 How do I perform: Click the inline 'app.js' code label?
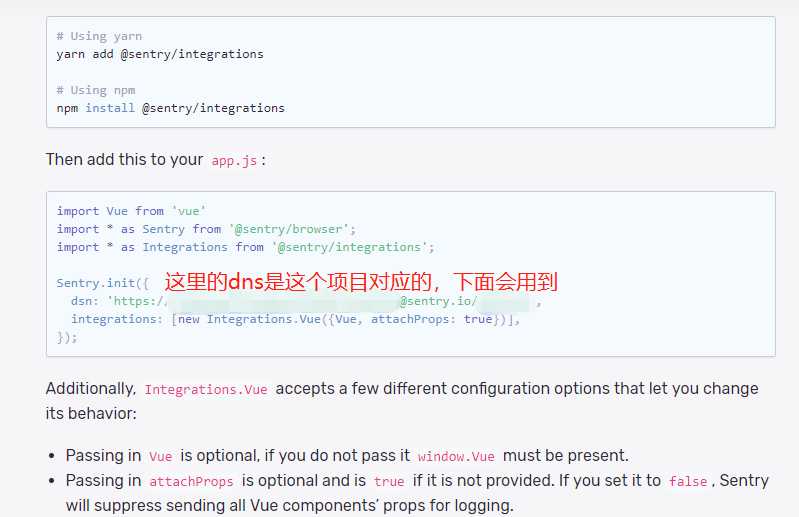click(234, 160)
